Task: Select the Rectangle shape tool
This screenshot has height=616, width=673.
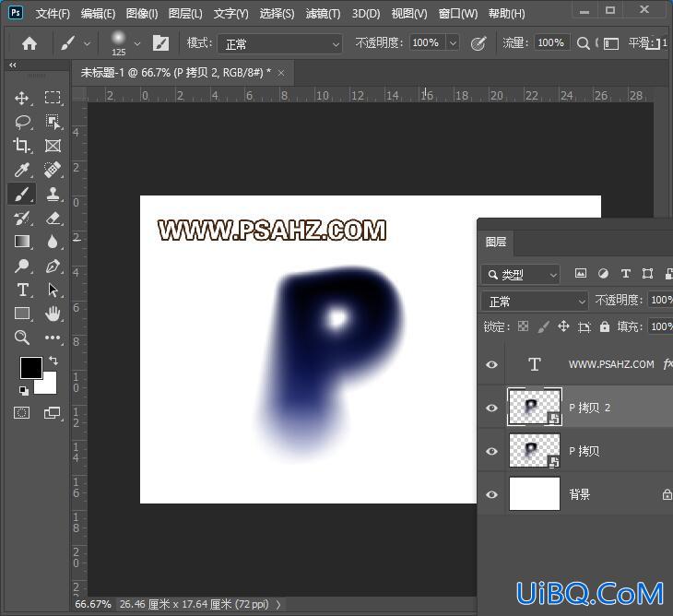Action: 22,314
